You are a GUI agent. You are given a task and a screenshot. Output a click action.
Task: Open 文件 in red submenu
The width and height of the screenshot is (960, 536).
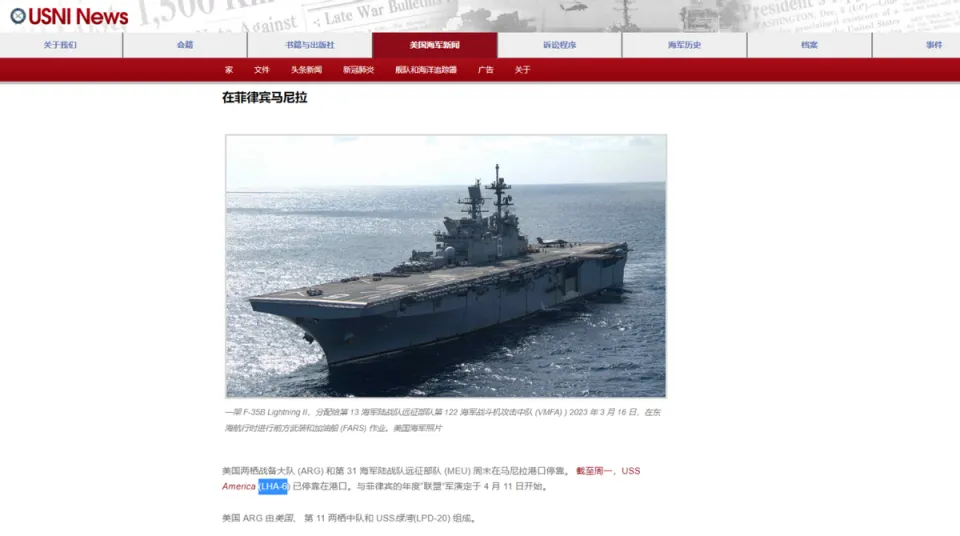point(261,70)
